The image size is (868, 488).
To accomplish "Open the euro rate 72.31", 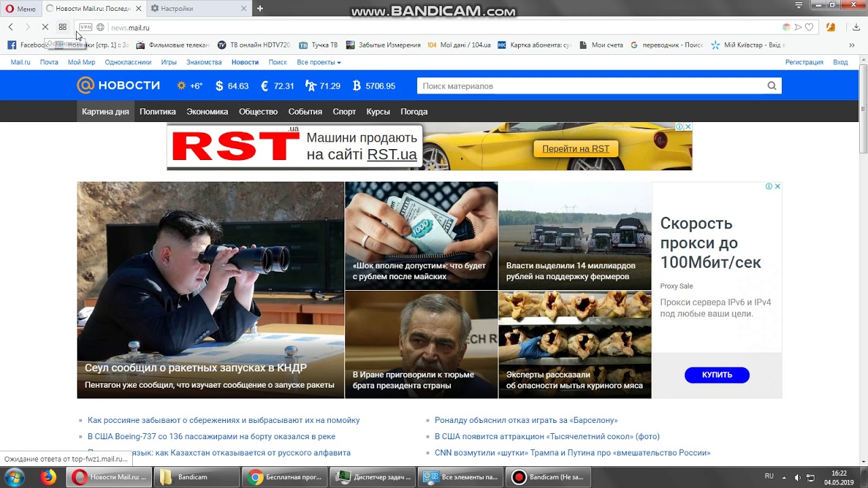I will (x=277, y=86).
